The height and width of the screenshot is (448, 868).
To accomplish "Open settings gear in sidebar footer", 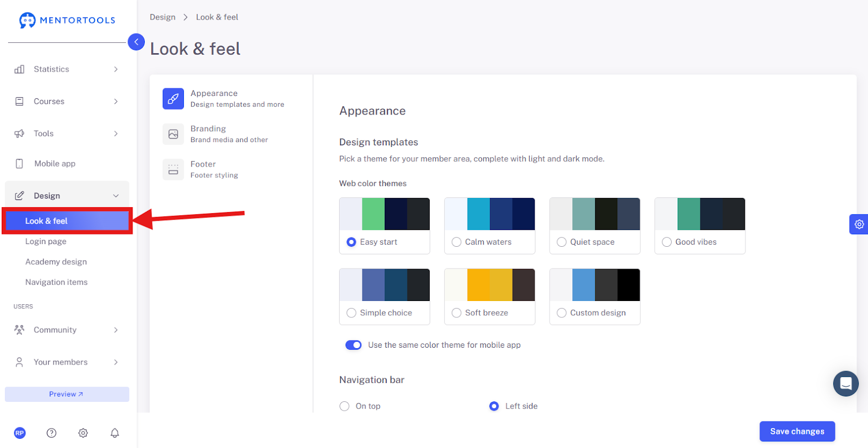I will (83, 433).
